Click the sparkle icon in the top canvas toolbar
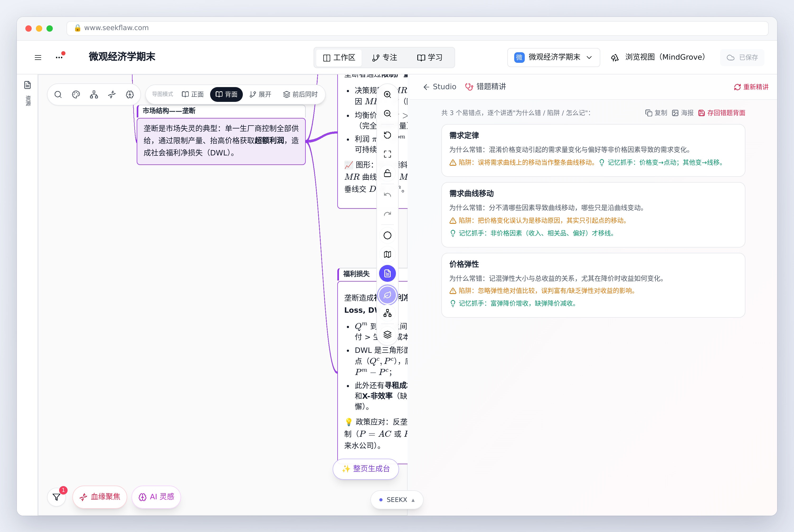The image size is (794, 532). tap(112, 94)
